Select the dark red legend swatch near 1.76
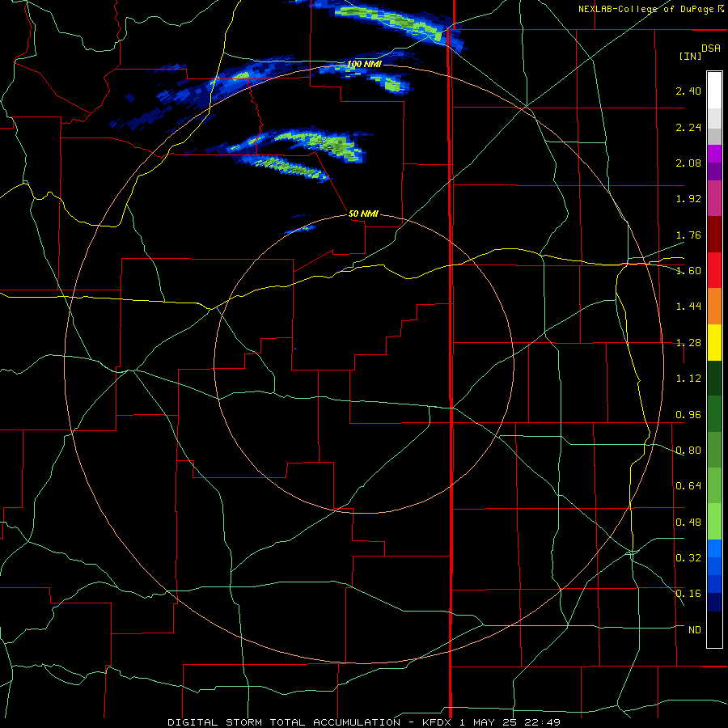 coord(714,235)
